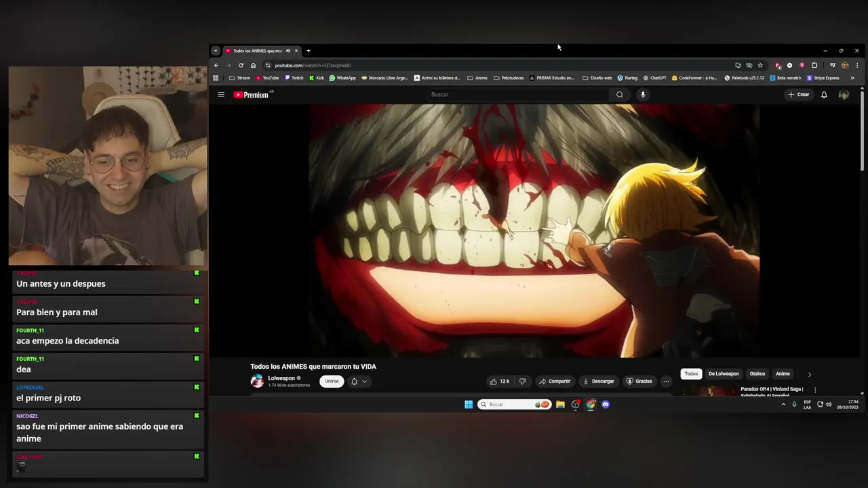The image size is (868, 488).
Task: Select the De Lolweapon filter chip
Action: point(724,373)
